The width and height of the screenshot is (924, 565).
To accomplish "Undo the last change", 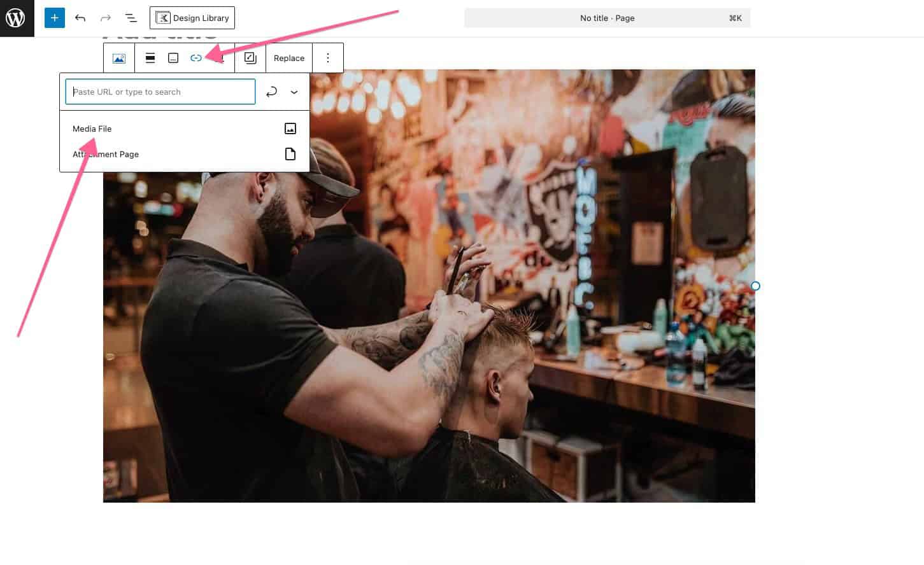I will pos(80,18).
